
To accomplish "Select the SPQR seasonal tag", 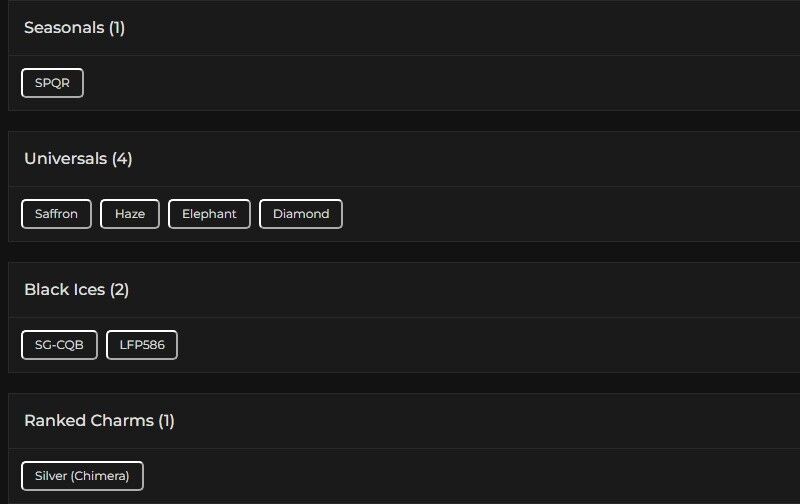I will pos(52,83).
